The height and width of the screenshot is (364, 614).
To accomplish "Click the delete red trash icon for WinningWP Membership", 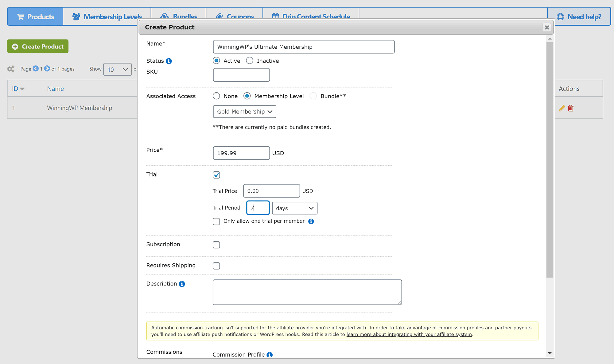I will (x=571, y=108).
